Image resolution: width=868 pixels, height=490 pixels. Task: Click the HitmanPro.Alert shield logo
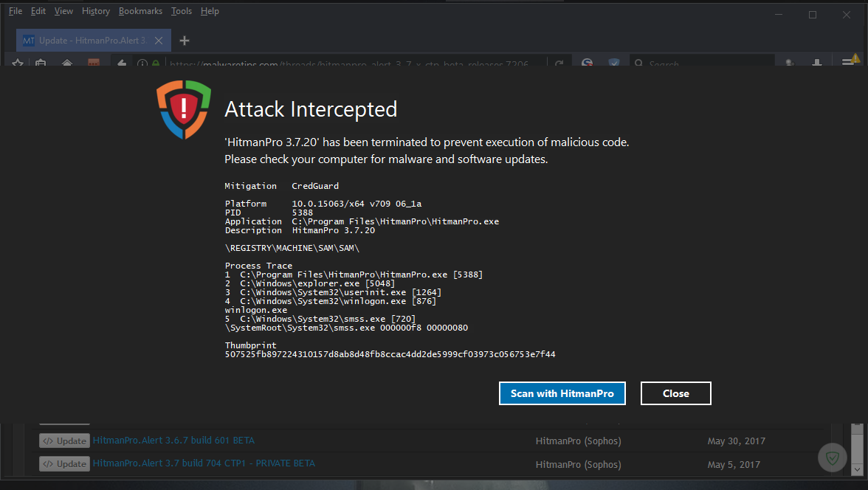pos(184,110)
